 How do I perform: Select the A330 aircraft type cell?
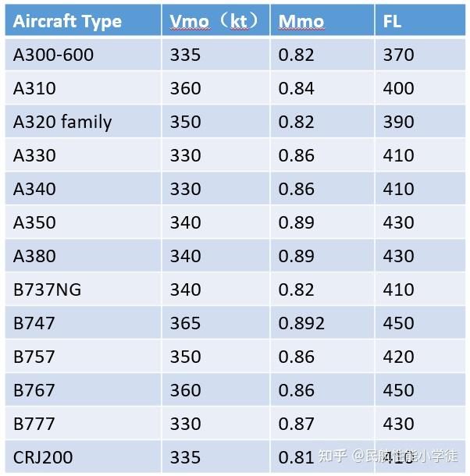click(x=35, y=156)
